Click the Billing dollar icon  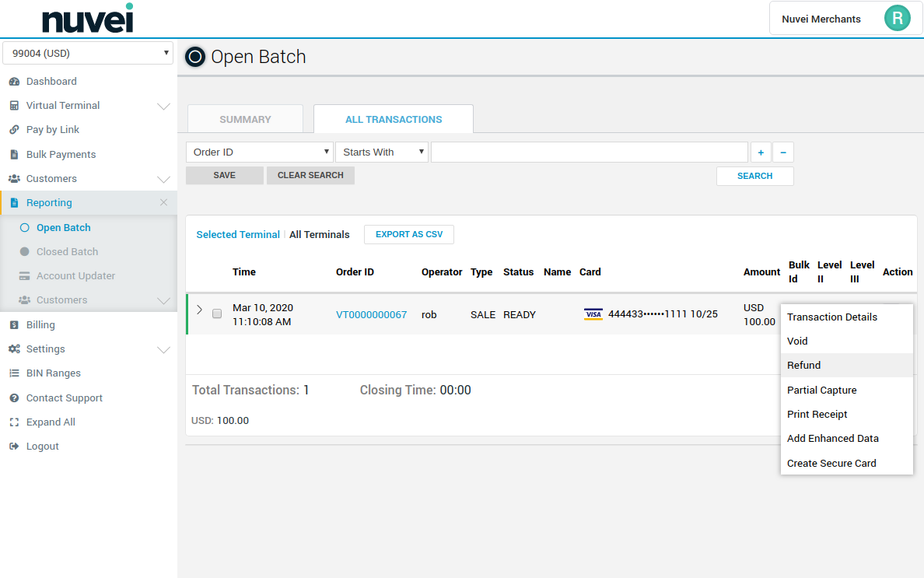[14, 324]
